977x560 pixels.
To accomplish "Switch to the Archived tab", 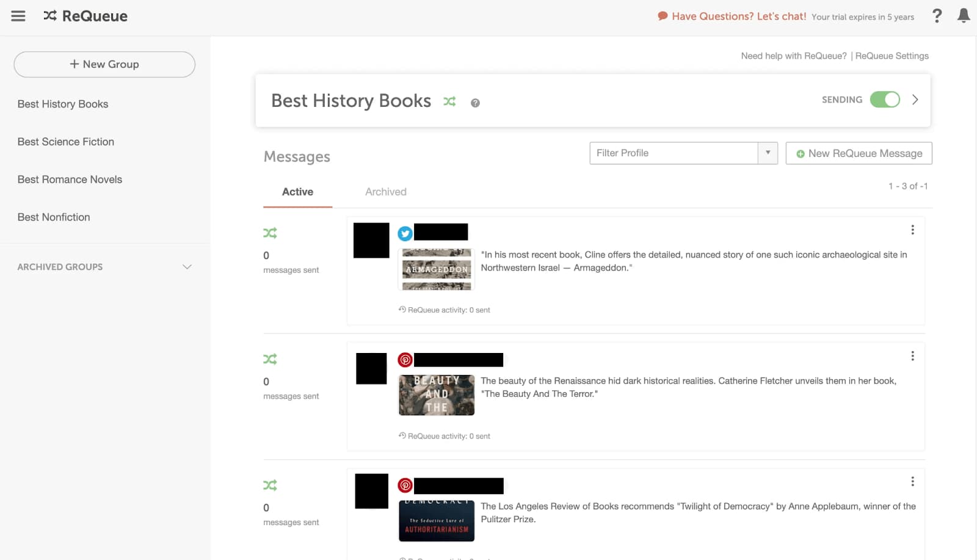I will [385, 192].
